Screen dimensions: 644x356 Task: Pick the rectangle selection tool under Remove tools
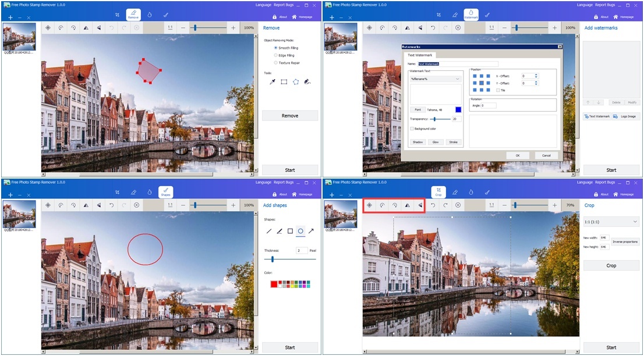[x=284, y=82]
